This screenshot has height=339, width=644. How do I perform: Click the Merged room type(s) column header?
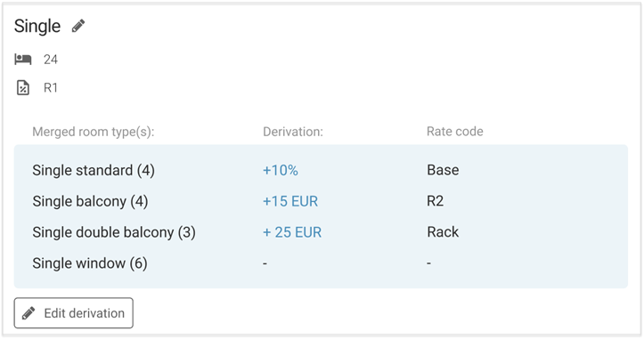point(94,133)
